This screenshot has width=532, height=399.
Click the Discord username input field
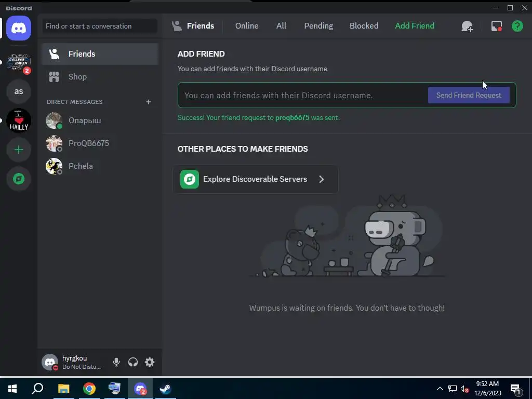(302, 96)
